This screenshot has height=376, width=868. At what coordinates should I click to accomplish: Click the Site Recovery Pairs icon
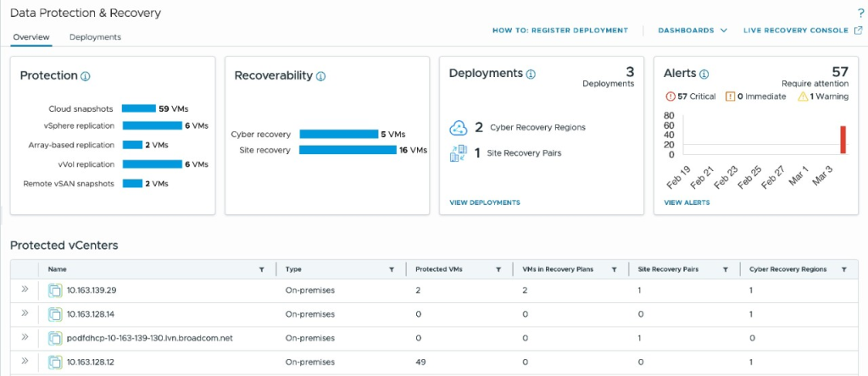[458, 153]
